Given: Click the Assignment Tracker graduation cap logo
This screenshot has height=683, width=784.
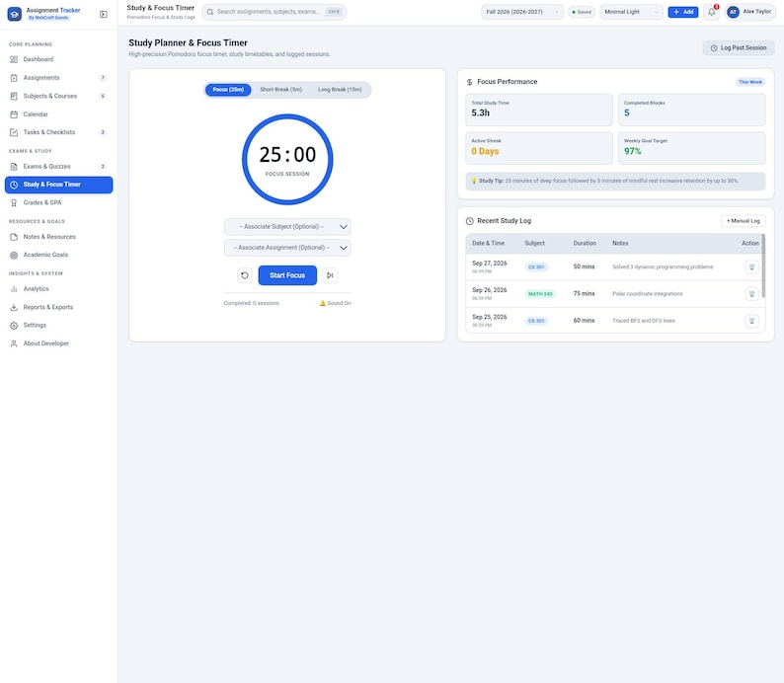Looking at the screenshot, I should [x=14, y=14].
